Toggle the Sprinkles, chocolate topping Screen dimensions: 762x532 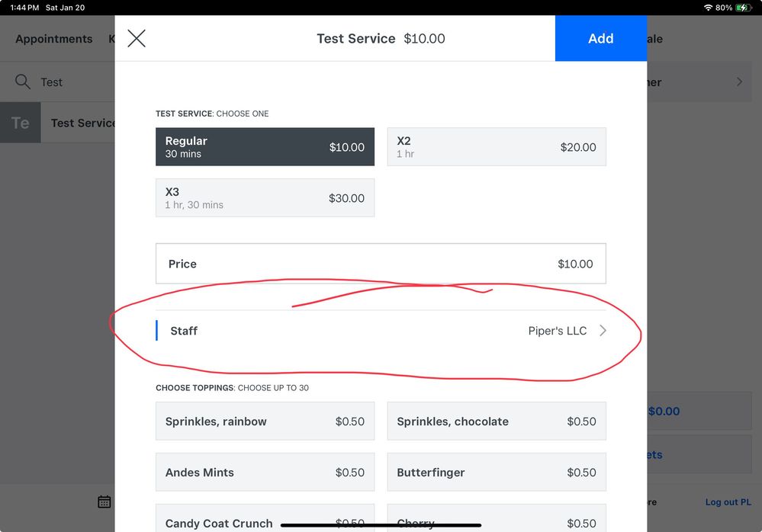pos(496,421)
